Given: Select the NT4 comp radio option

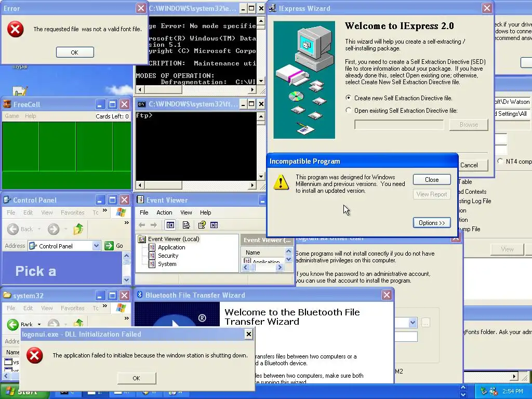Looking at the screenshot, I should tap(500, 161).
